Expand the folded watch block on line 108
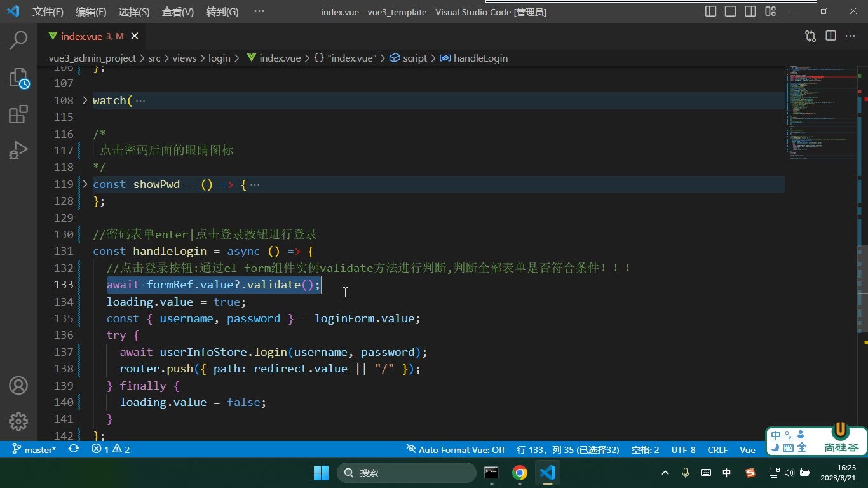 pyautogui.click(x=85, y=100)
